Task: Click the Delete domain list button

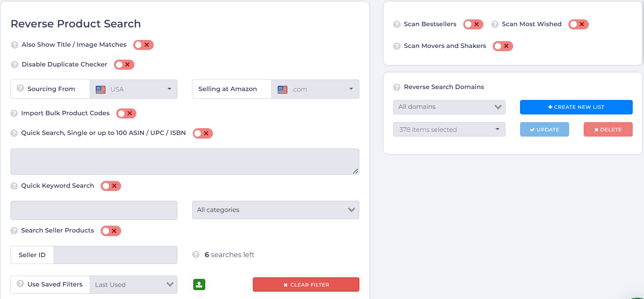Action: (x=608, y=129)
